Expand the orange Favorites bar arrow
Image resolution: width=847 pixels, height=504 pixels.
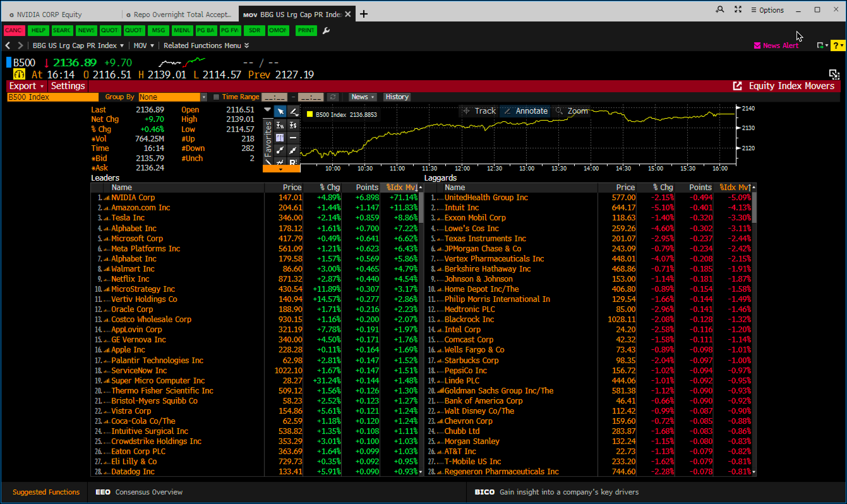[281, 169]
